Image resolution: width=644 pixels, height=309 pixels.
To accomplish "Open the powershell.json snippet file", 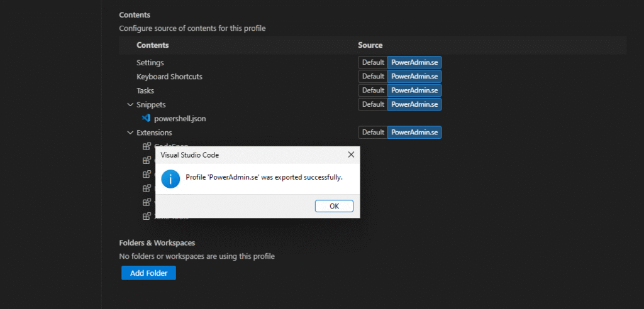I will [x=180, y=119].
